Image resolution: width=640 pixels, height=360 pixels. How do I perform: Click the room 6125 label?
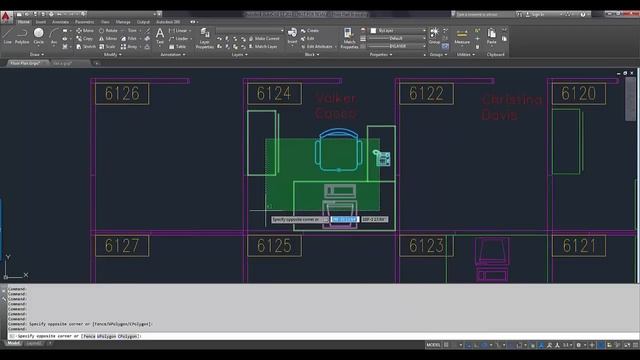274,246
